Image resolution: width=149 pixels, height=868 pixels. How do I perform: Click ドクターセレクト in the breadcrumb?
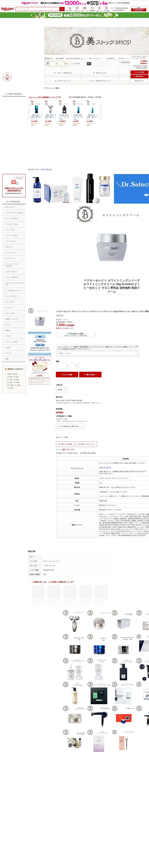point(46,169)
